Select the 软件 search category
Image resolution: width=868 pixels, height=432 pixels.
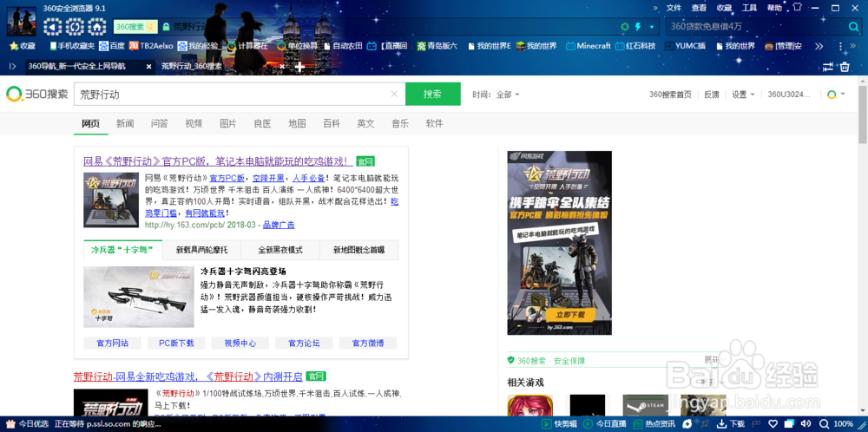click(435, 123)
